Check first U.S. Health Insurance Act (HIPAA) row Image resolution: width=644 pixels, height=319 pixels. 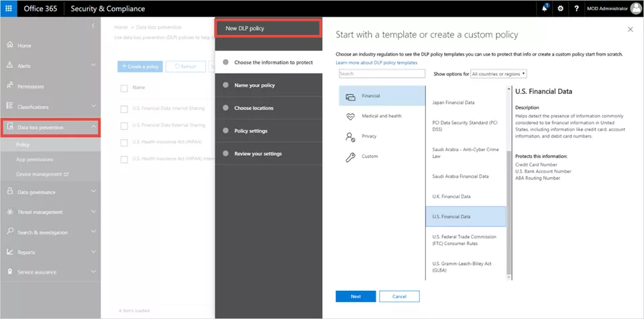[x=124, y=142]
